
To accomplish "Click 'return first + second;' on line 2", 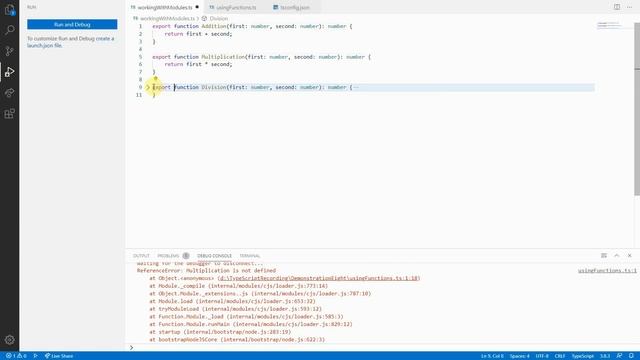I will (x=198, y=34).
